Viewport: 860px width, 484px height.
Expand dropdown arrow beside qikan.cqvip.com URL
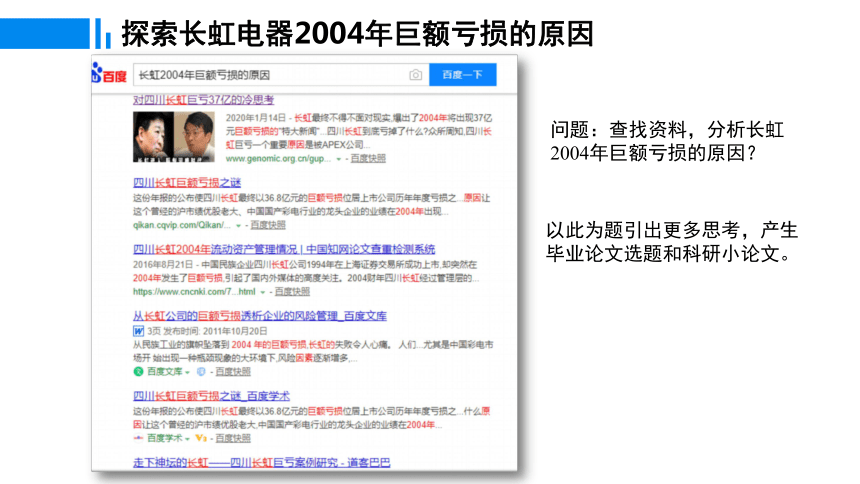pos(238,226)
